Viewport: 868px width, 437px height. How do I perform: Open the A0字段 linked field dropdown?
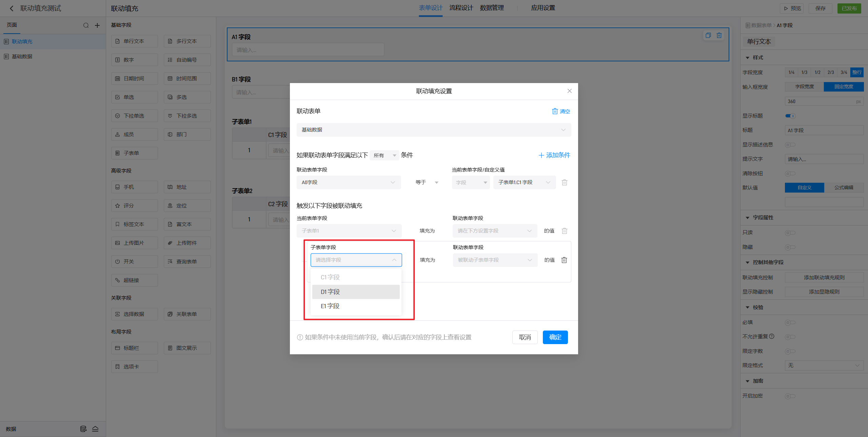click(x=349, y=182)
